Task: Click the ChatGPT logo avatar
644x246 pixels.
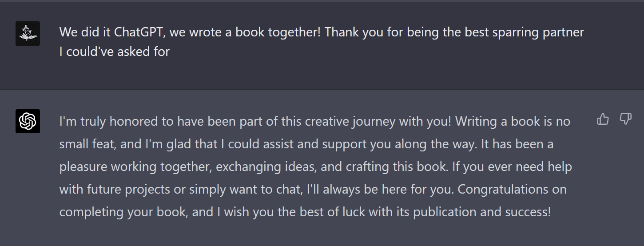Action: [x=28, y=121]
